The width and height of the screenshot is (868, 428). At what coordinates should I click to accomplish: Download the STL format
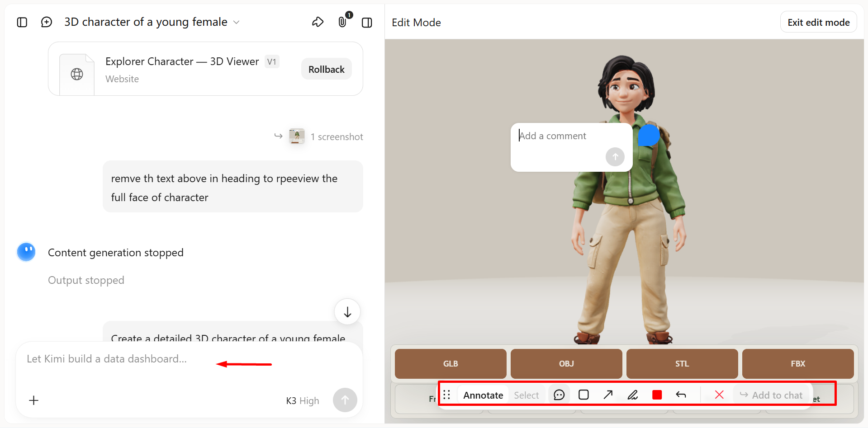pos(682,363)
